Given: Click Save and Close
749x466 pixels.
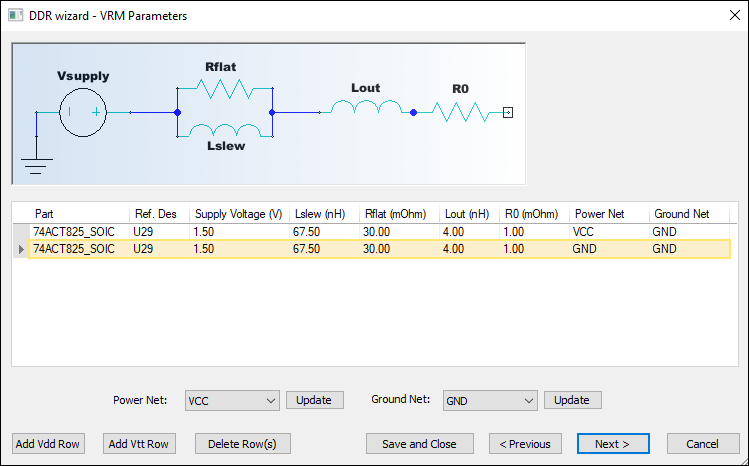Looking at the screenshot, I should tap(419, 444).
